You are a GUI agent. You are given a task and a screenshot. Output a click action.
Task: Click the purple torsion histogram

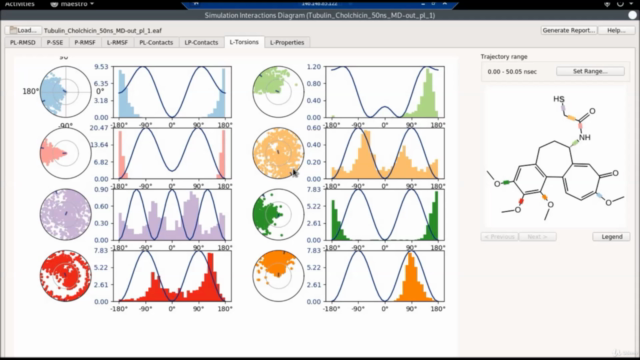172,215
